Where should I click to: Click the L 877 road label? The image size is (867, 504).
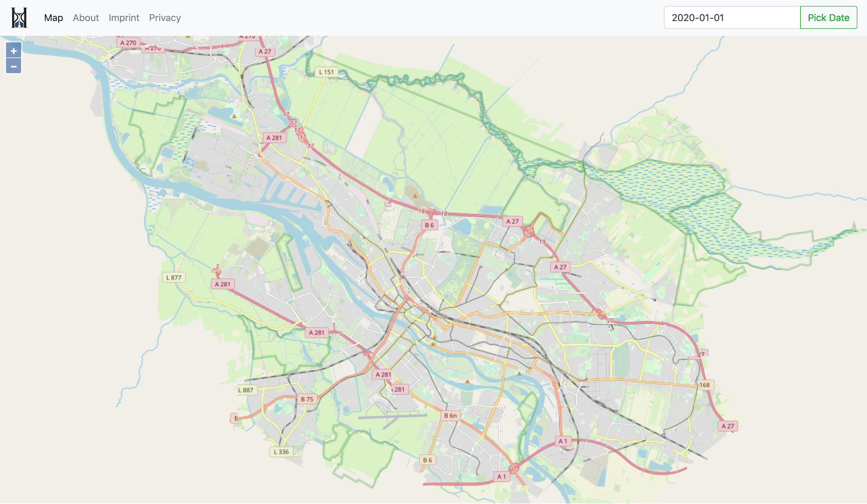[x=173, y=277]
